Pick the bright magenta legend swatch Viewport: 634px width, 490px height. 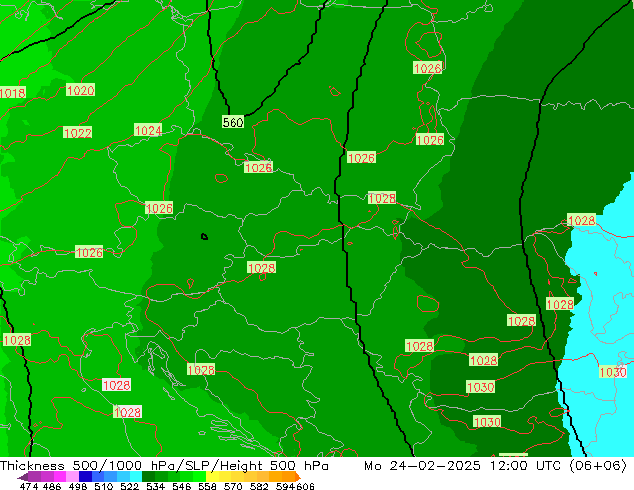pyautogui.click(x=60, y=476)
